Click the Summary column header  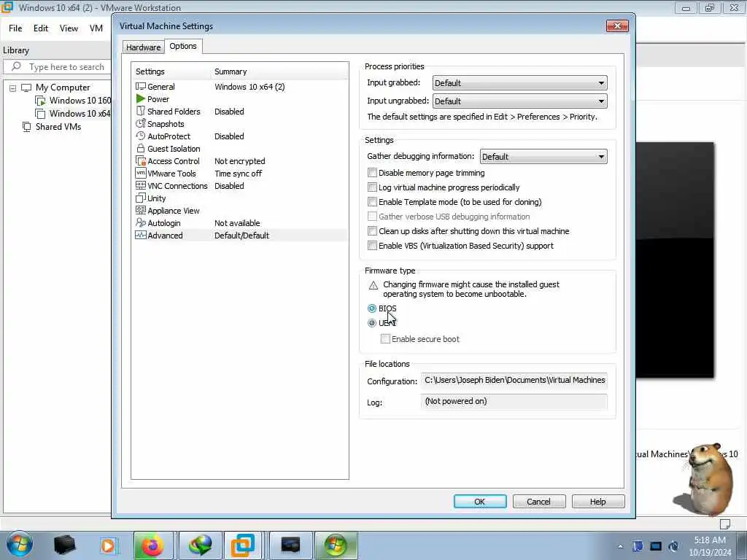pos(231,71)
